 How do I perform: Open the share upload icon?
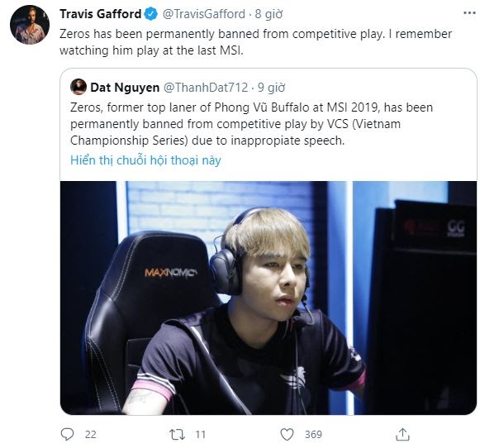(402, 434)
